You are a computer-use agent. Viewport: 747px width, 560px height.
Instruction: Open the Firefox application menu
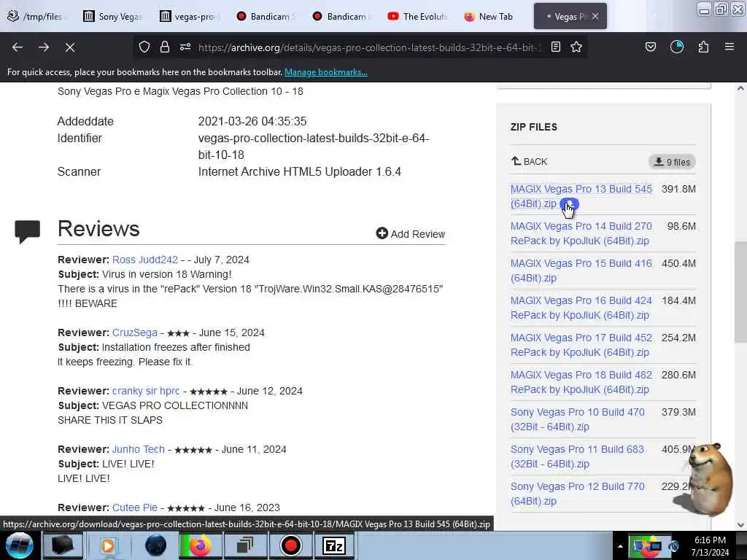pyautogui.click(x=729, y=47)
